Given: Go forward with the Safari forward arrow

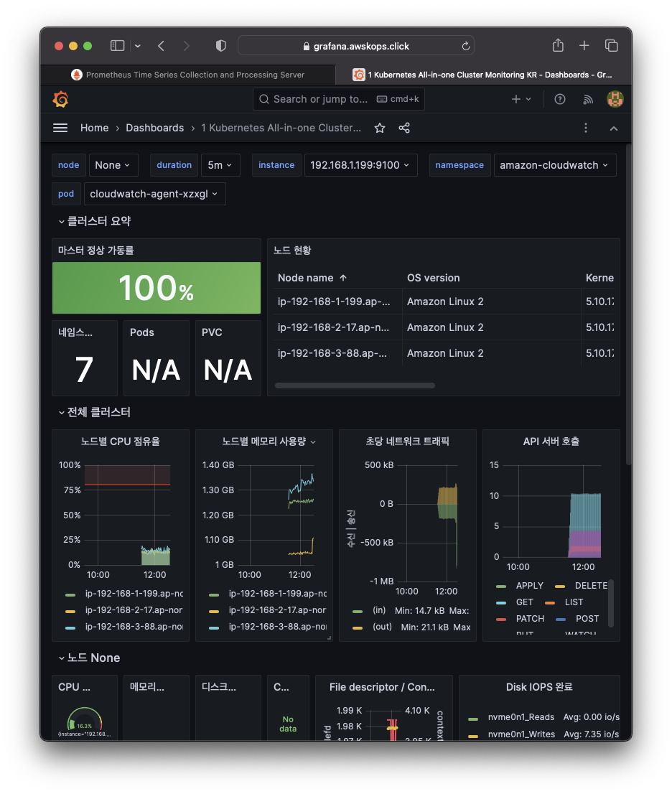Looking at the screenshot, I should coord(187,46).
